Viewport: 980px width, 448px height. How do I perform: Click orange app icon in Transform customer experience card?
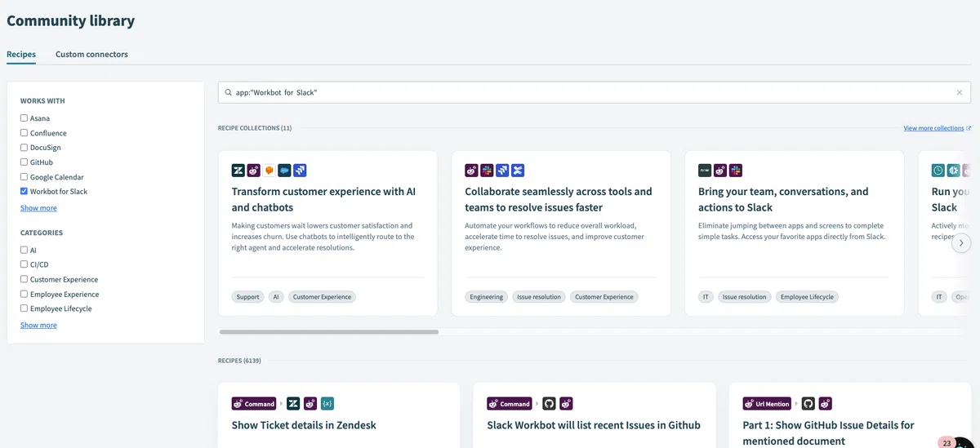(269, 171)
